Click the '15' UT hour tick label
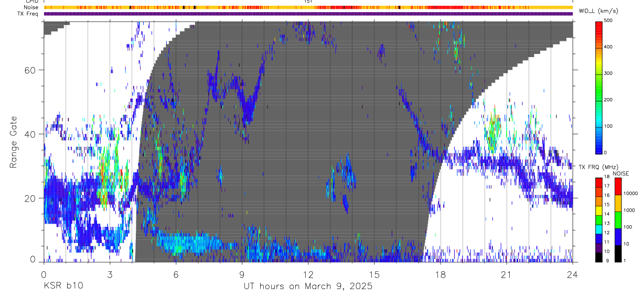 point(374,274)
